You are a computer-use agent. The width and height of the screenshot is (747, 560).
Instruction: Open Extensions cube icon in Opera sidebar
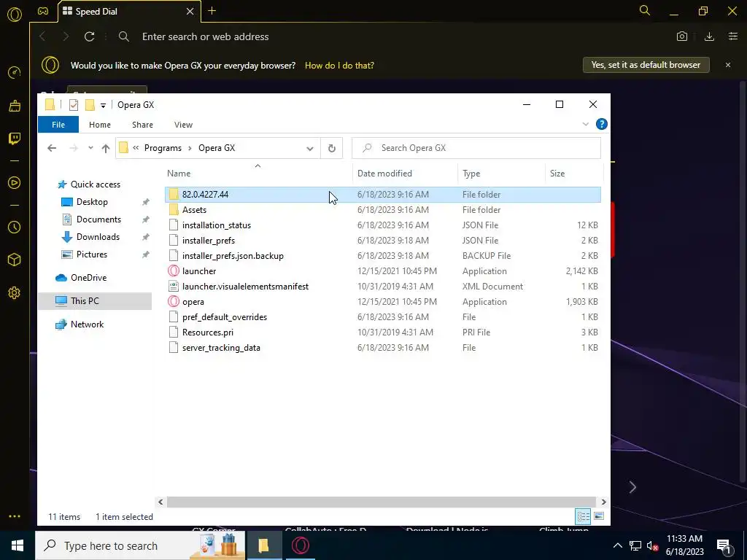pyautogui.click(x=15, y=260)
